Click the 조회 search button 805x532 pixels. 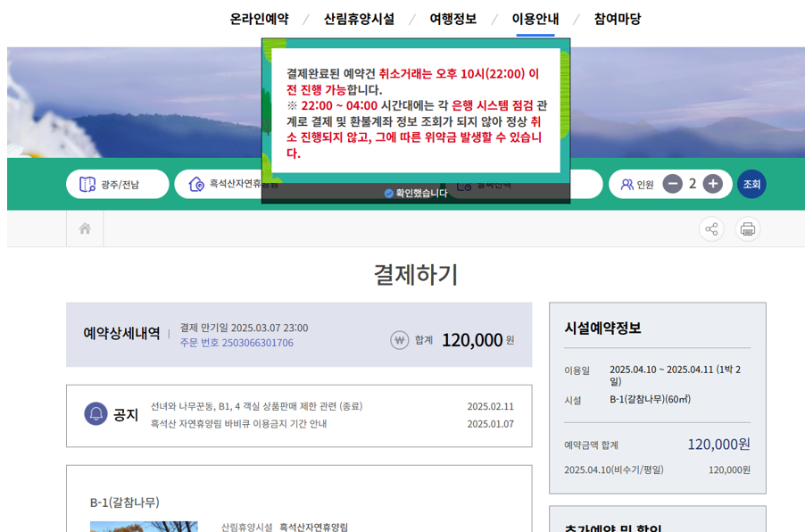751,184
